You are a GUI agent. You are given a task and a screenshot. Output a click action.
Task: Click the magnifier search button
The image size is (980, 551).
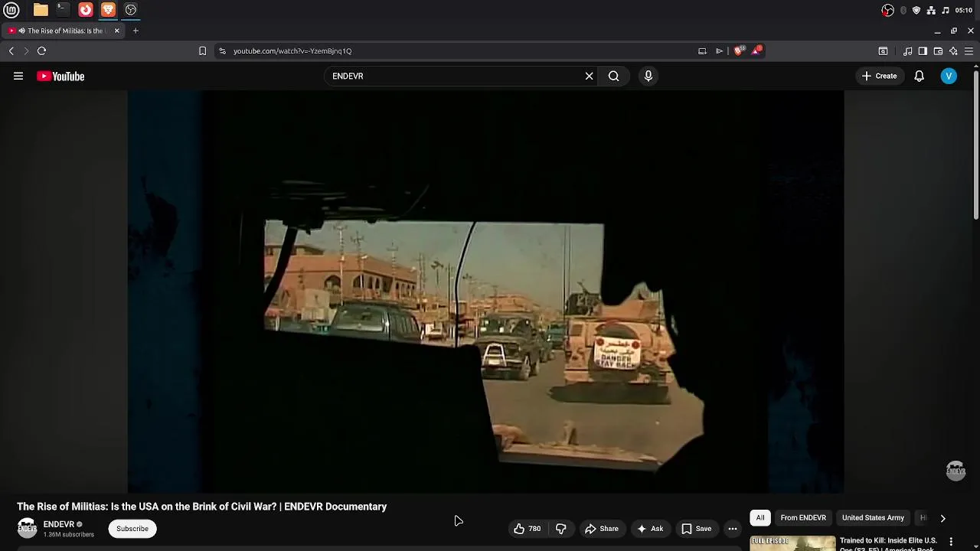pyautogui.click(x=613, y=76)
